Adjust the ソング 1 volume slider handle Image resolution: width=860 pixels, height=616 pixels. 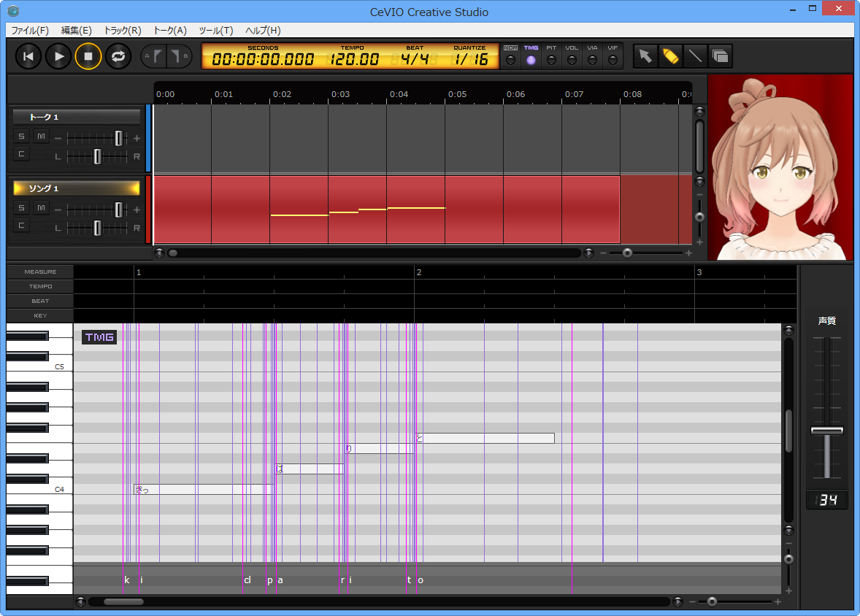point(118,209)
